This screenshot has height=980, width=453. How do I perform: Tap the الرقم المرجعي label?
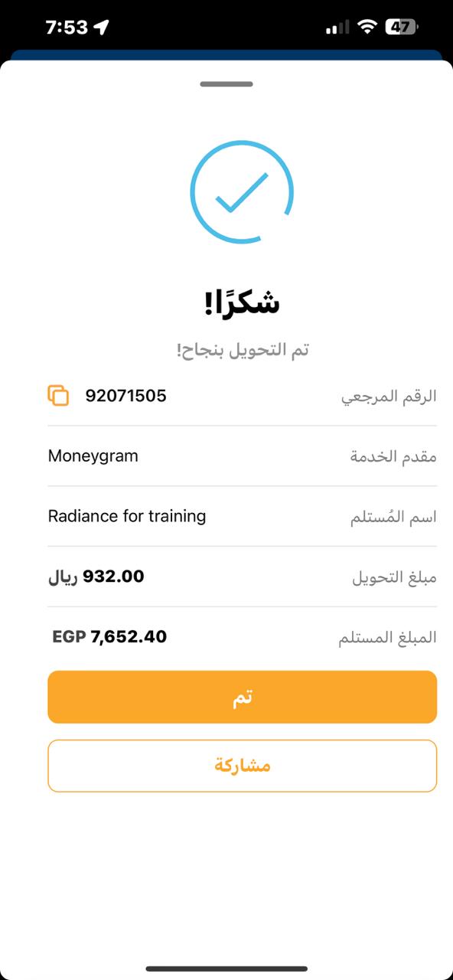[x=389, y=397]
